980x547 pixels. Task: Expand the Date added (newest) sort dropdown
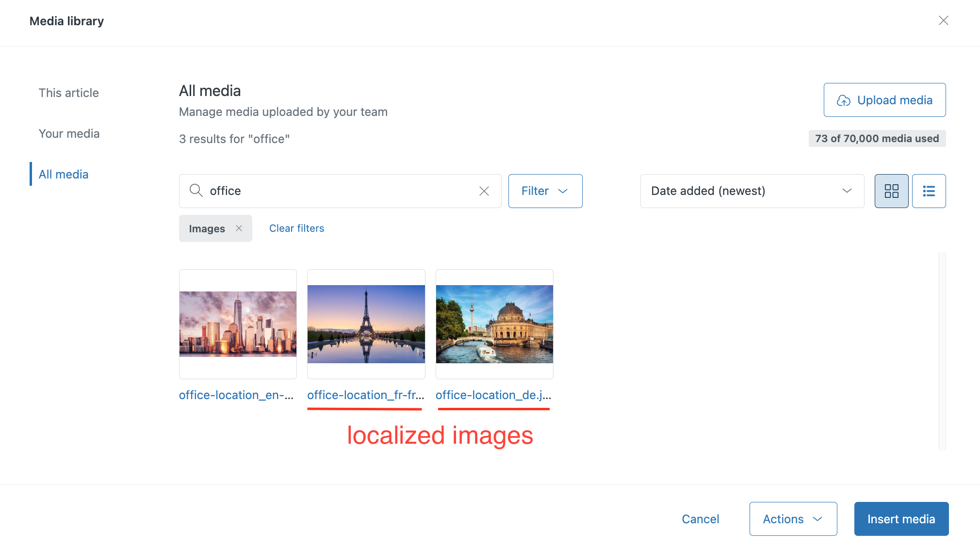pos(752,191)
